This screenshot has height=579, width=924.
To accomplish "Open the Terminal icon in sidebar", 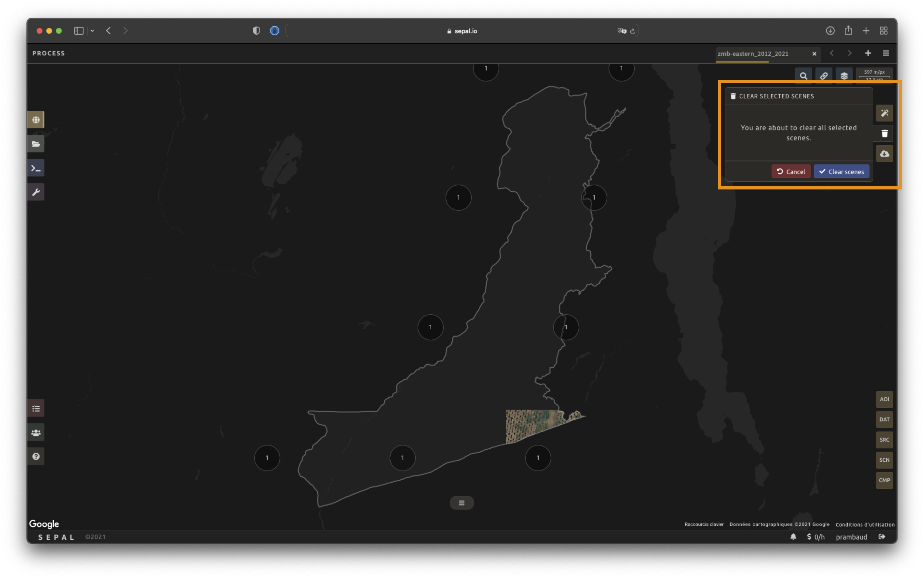I will (36, 168).
